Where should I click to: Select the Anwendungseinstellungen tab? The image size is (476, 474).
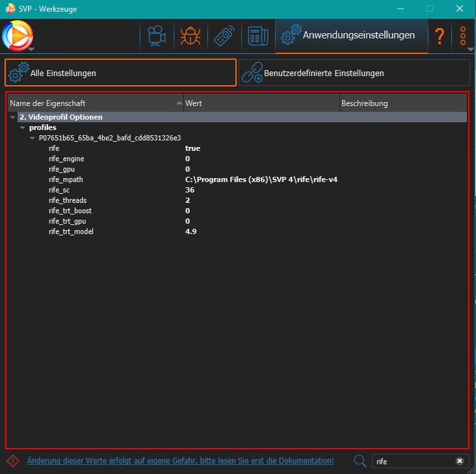[x=352, y=36]
